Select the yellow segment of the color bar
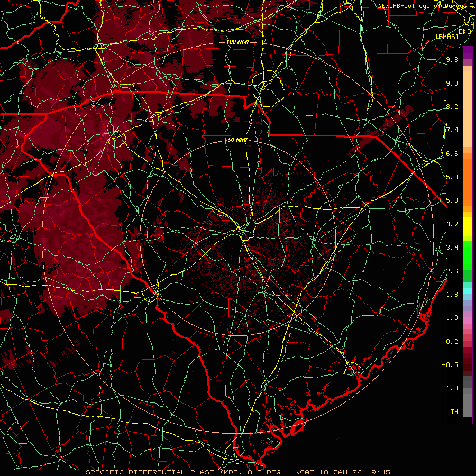Screen dimensions: 476x476 click(467, 226)
